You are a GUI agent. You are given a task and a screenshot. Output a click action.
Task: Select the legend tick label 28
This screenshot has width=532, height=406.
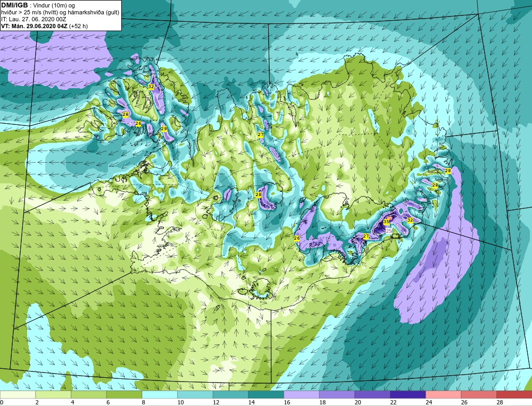(x=500, y=402)
